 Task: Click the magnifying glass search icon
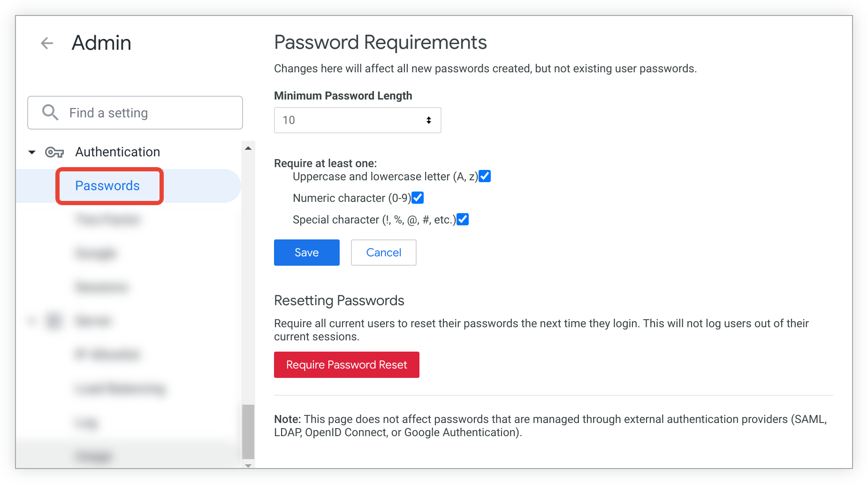click(50, 113)
